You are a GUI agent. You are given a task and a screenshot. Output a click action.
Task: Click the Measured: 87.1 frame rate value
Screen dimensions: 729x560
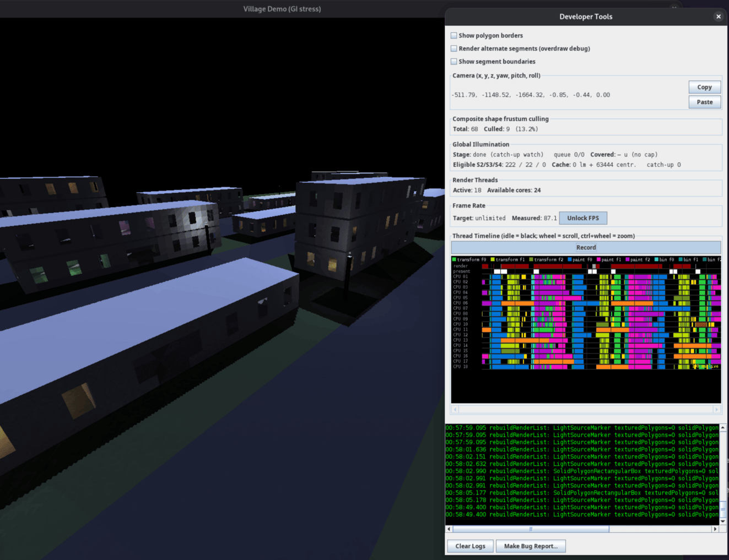pos(534,218)
